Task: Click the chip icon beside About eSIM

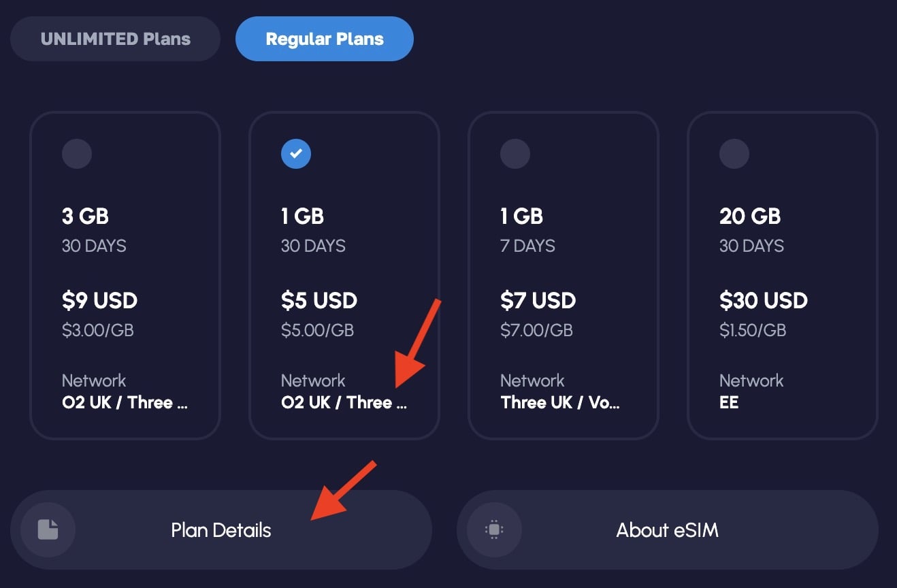Action: pyautogui.click(x=494, y=529)
